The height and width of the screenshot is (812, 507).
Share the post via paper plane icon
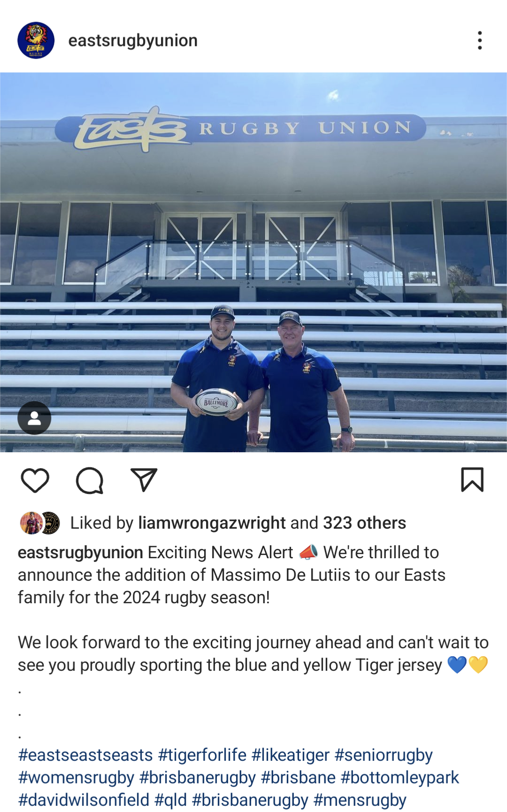[x=144, y=480]
